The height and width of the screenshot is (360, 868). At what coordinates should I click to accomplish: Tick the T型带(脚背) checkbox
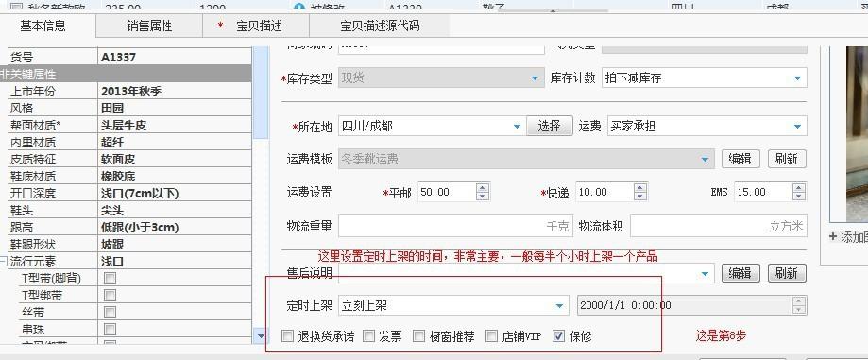111,278
